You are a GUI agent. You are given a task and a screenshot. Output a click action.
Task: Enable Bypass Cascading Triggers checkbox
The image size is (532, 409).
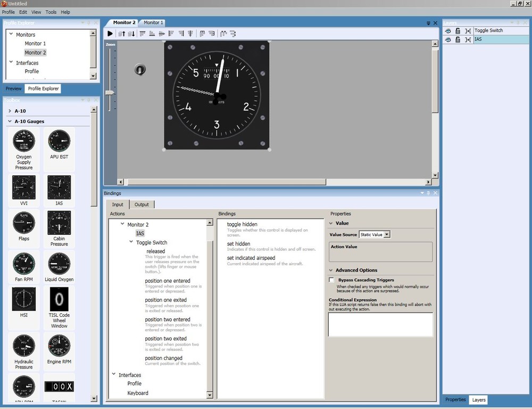coord(331,280)
